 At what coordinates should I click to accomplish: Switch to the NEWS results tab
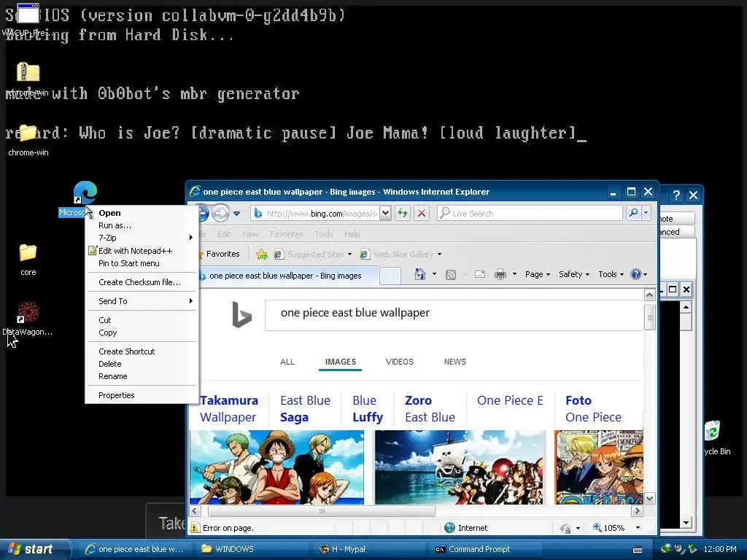[455, 362]
